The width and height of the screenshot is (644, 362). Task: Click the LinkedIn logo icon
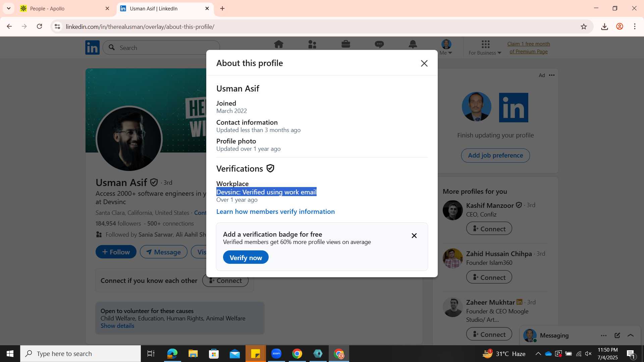[92, 48]
